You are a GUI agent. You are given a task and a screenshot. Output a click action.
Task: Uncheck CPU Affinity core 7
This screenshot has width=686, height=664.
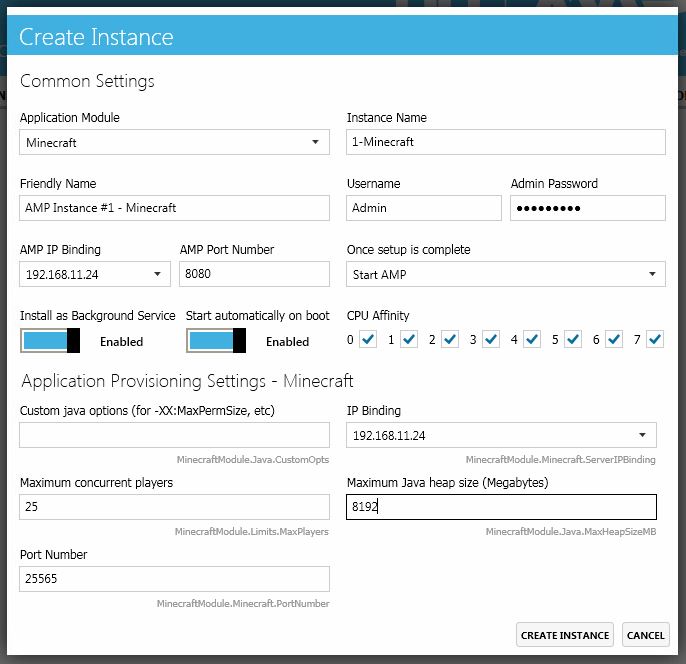click(655, 339)
